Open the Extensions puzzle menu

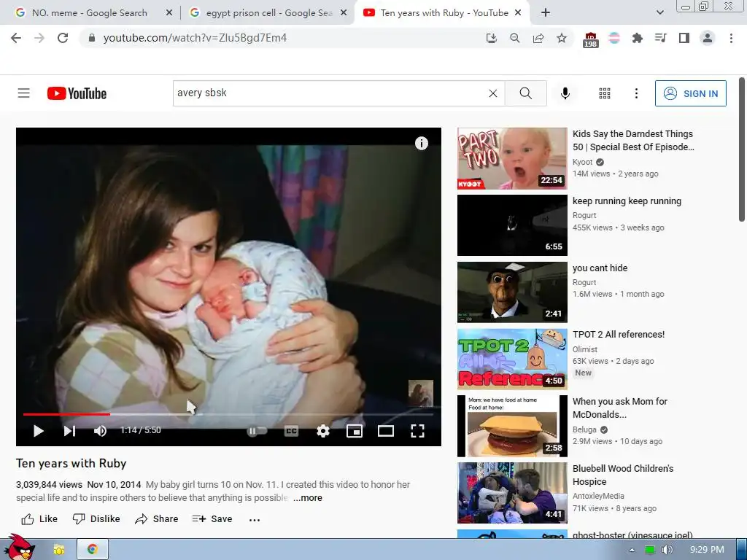[x=637, y=38]
